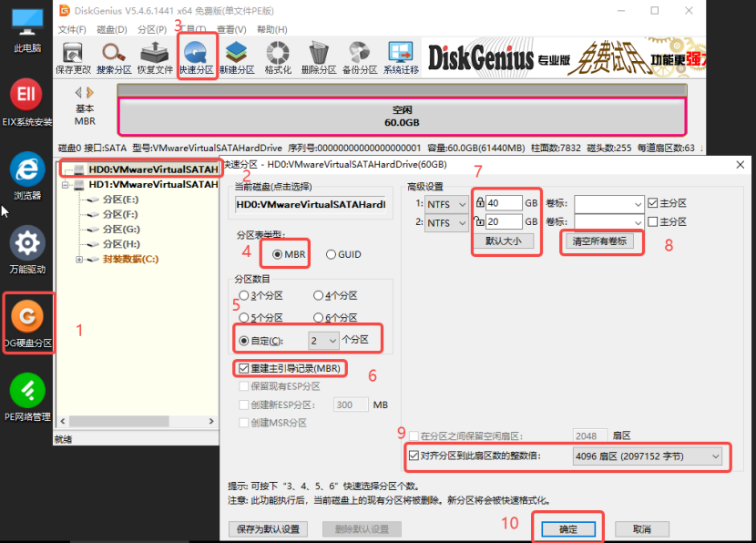Open 万能驱动 desktop gear icon
The height and width of the screenshot is (543, 756).
(x=27, y=250)
